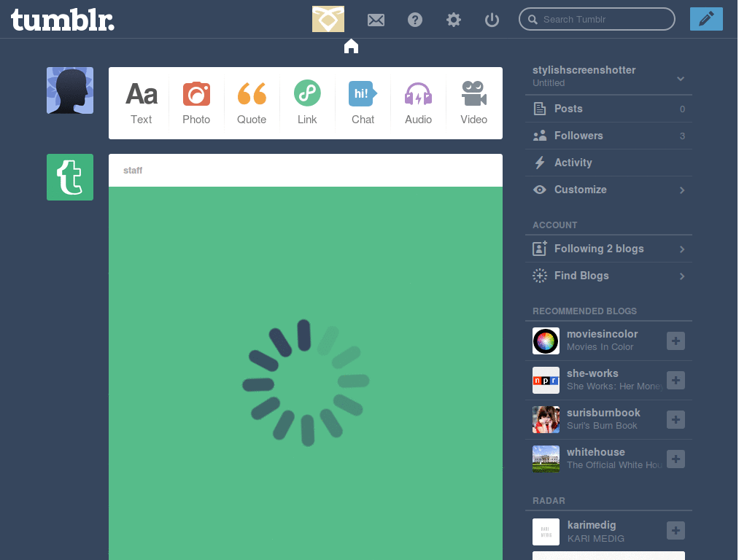Open Activity in sidebar
This screenshot has height=560, width=747.
(x=609, y=163)
